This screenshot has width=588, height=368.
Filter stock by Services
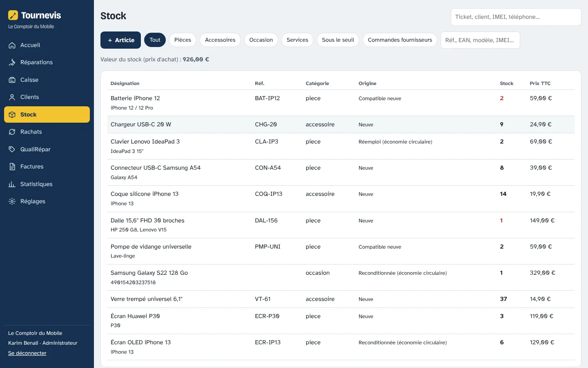(297, 40)
